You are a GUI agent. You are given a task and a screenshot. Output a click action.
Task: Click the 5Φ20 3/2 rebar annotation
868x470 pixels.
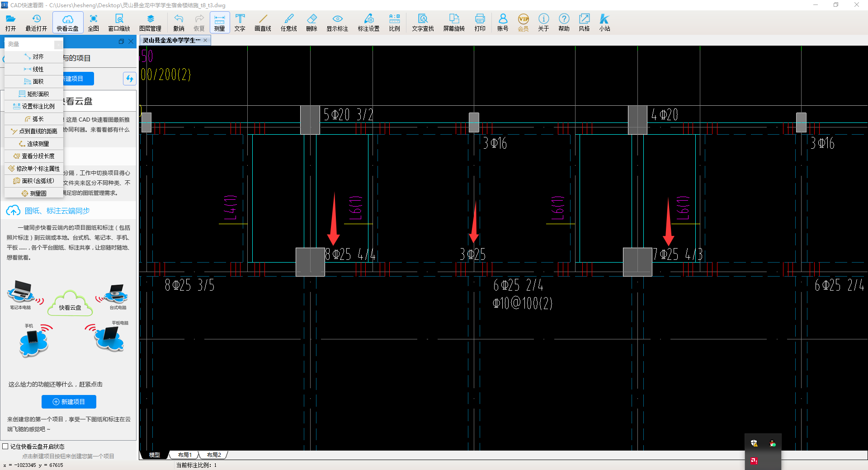click(x=349, y=114)
